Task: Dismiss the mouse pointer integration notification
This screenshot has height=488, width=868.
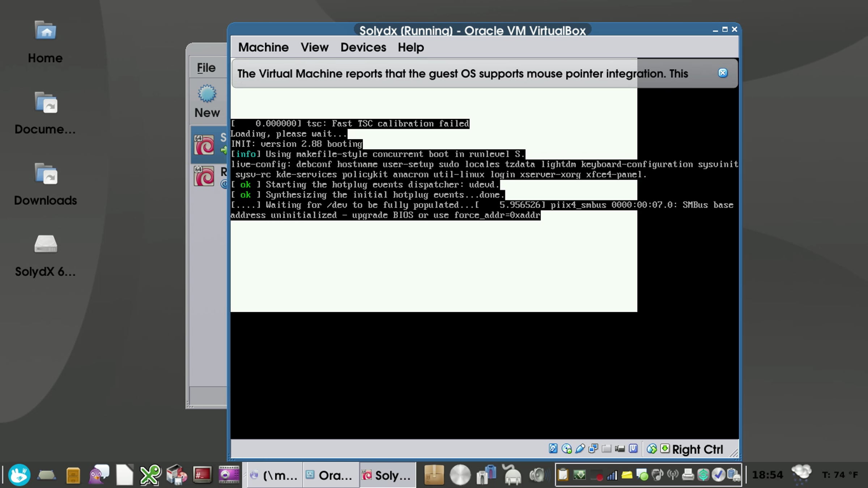Action: pos(722,73)
